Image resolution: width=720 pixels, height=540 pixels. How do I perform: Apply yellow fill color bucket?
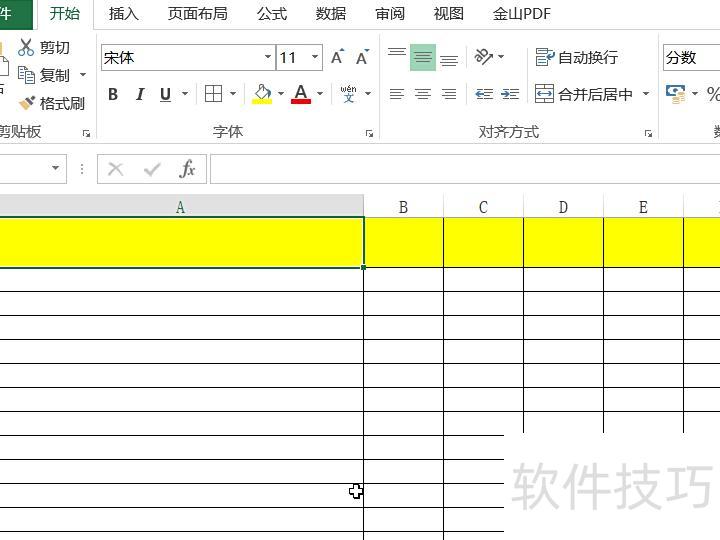[262, 94]
